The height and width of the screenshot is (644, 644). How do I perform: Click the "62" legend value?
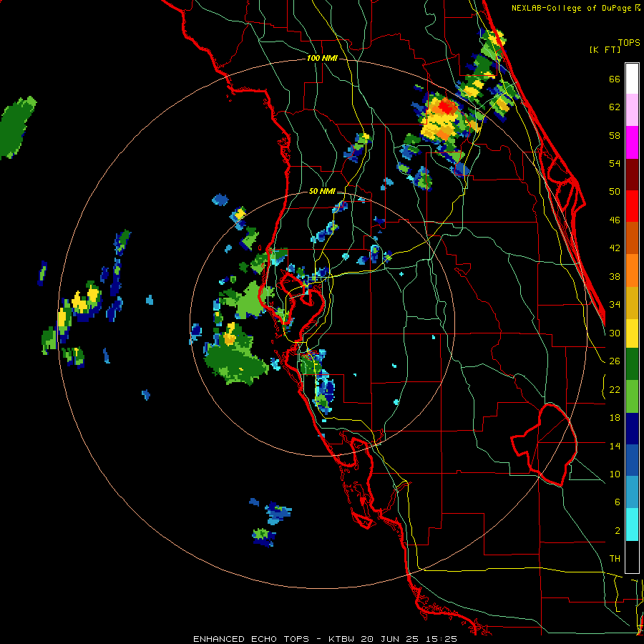pos(615,107)
